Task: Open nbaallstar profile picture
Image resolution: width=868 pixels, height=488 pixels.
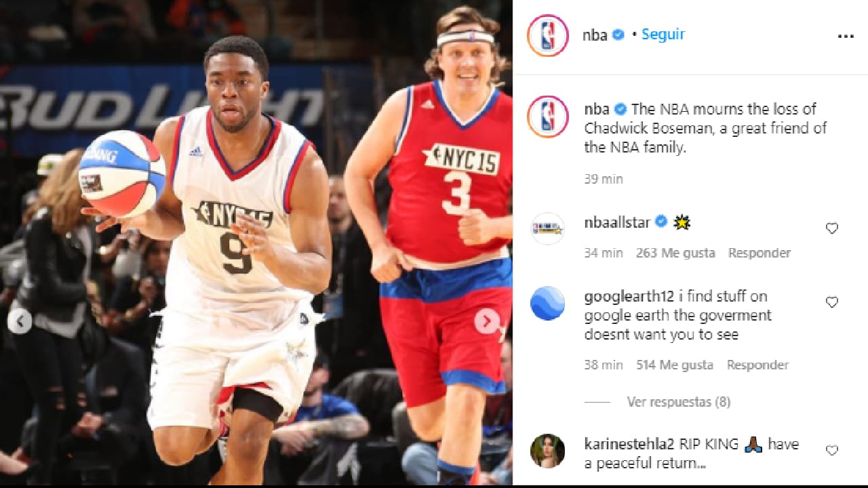Action: [547, 228]
